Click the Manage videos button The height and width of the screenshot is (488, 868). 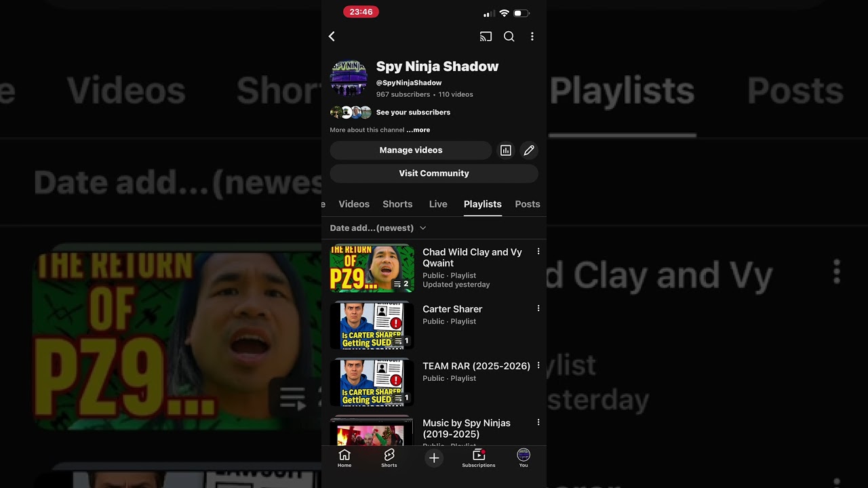[x=411, y=150]
